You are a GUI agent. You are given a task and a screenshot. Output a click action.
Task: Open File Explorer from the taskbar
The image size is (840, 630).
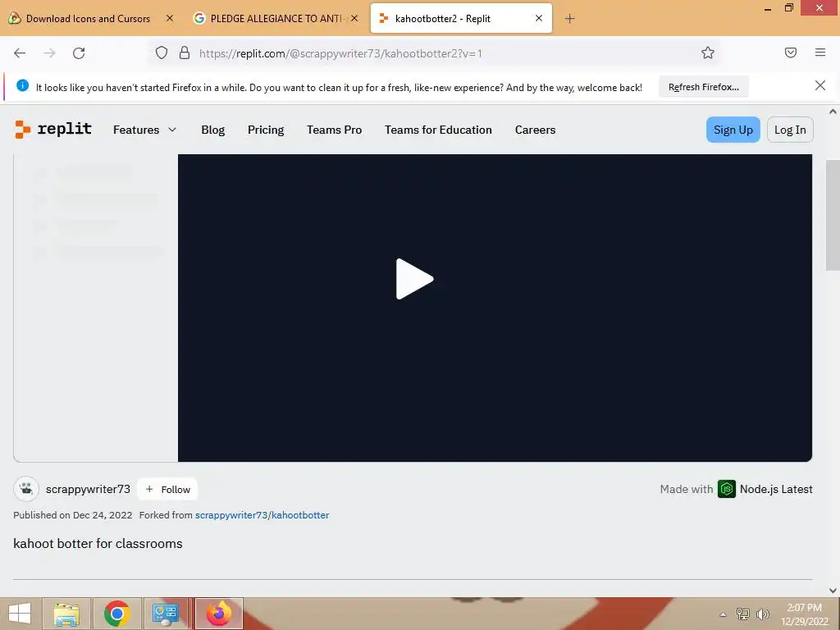pos(66,614)
